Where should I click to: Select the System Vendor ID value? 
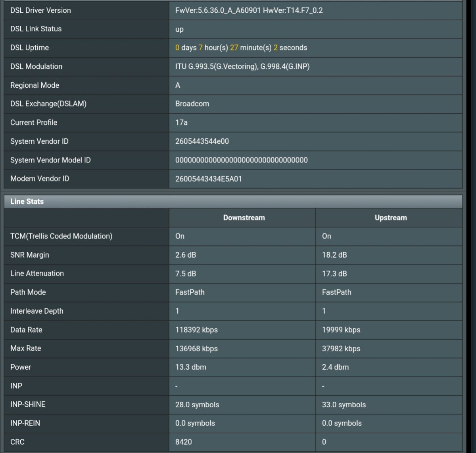coord(202,141)
